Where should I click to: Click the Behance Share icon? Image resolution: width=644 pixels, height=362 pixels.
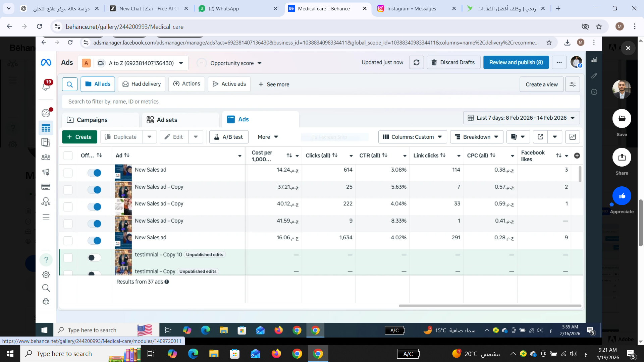point(622,157)
